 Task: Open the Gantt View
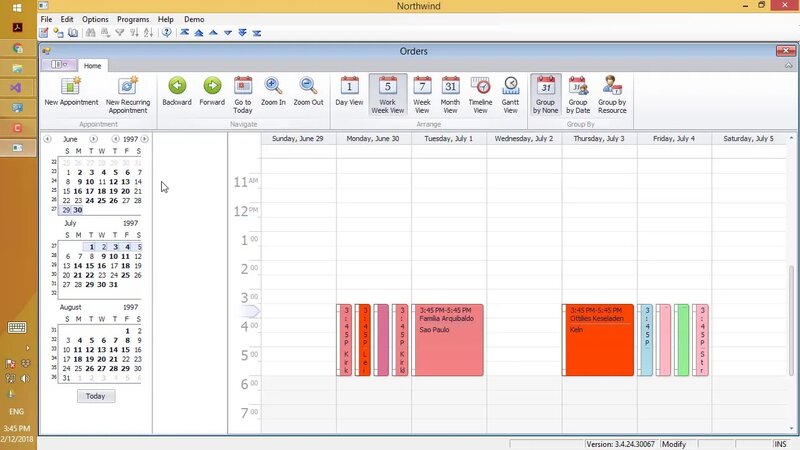point(510,95)
